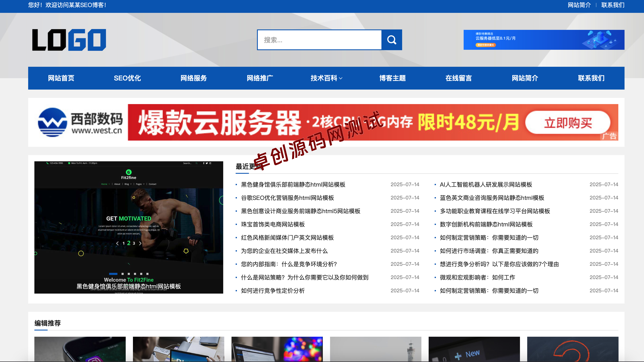
Task: Click the LOGO site image
Action: [69, 40]
